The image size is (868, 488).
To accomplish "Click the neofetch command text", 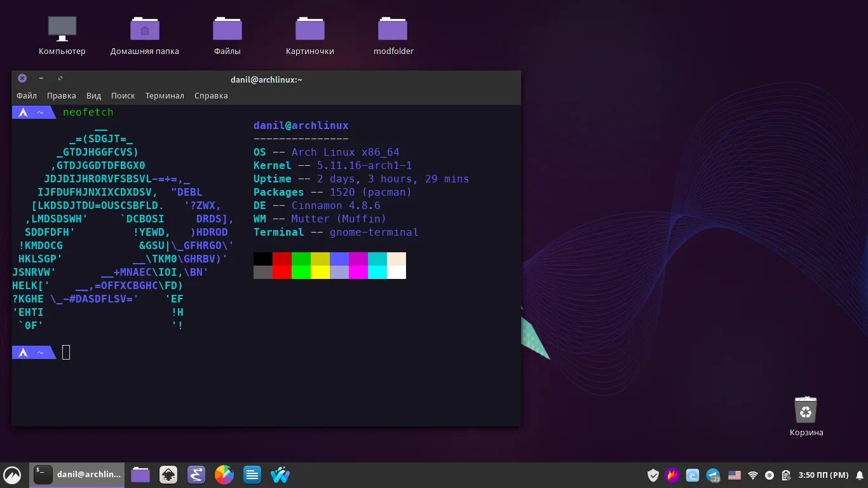I will (x=88, y=112).
